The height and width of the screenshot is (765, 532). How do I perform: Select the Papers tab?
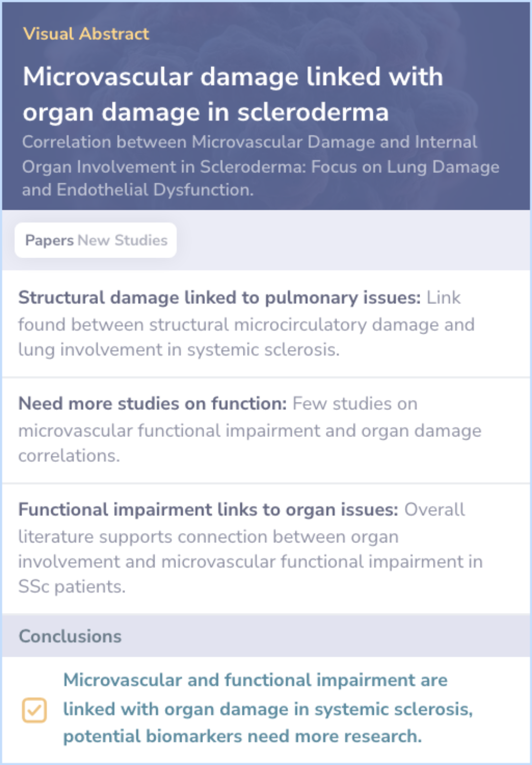tap(49, 240)
